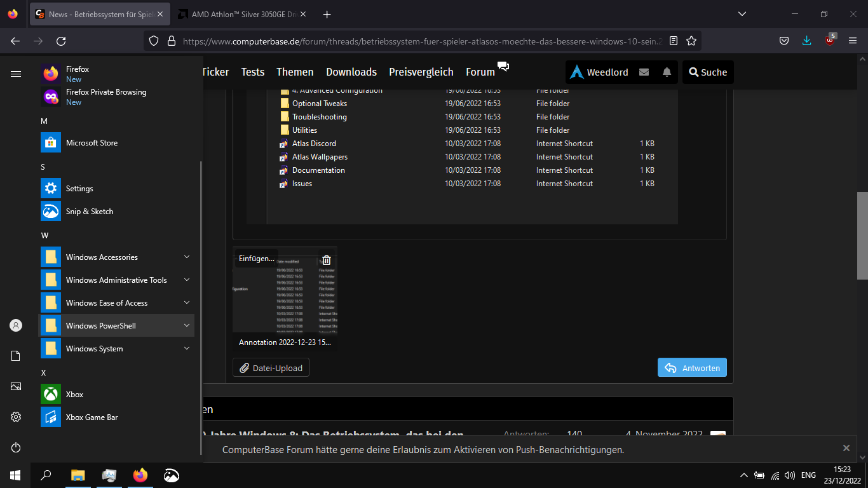
Task: Open forum inbox envelope icon
Action: pos(644,72)
